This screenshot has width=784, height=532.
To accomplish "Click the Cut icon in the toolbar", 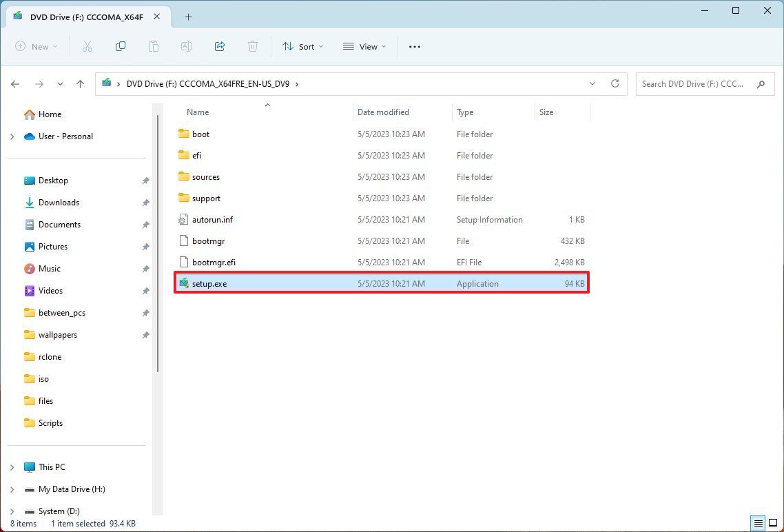I will (x=87, y=46).
